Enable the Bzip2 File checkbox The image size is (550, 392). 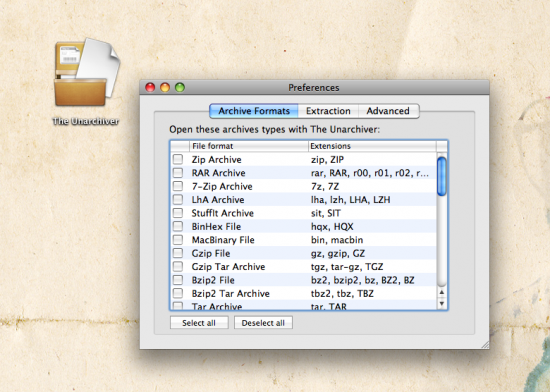point(178,280)
